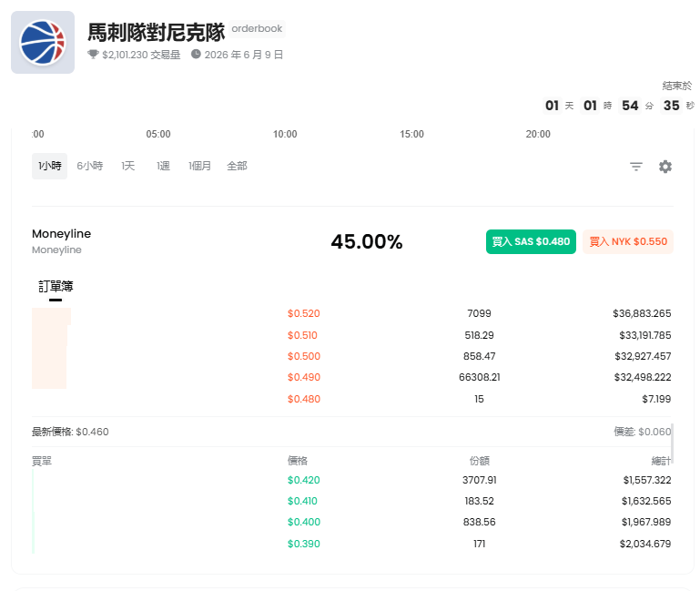Viewport: 700px width, 591px height.
Task: Select bid price $0.390
Action: (x=303, y=544)
